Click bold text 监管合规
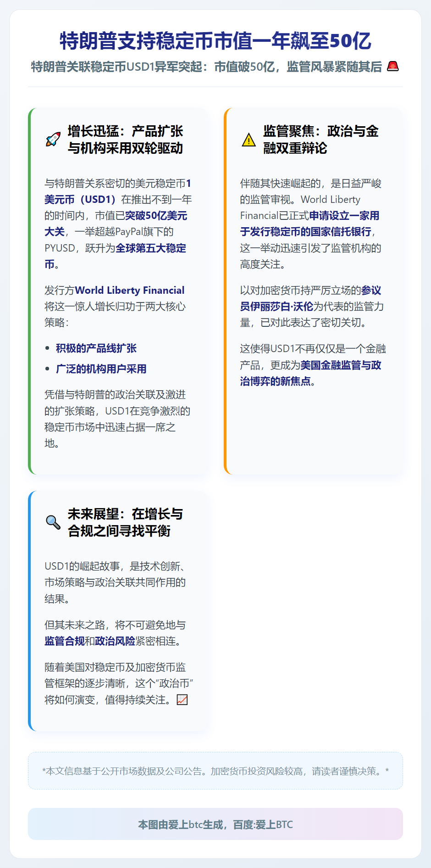This screenshot has width=431, height=868. point(65,641)
